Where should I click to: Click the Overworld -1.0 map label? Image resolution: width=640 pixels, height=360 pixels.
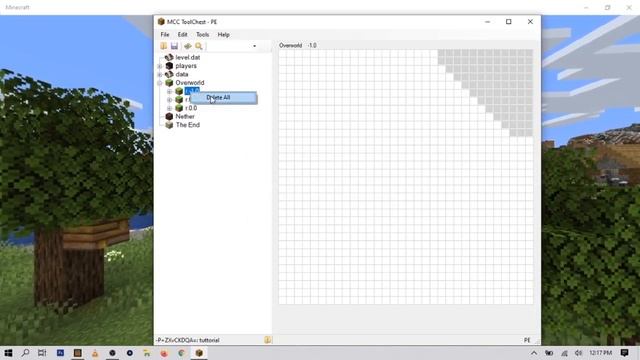(298, 45)
